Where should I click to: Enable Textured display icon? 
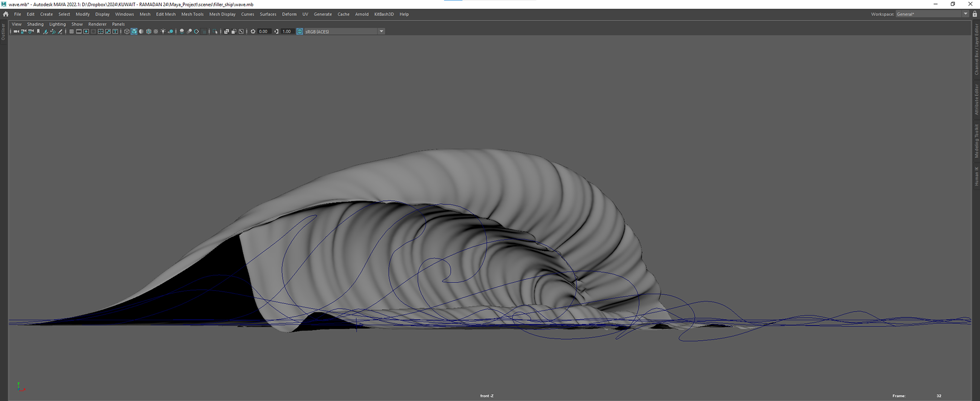[156, 32]
